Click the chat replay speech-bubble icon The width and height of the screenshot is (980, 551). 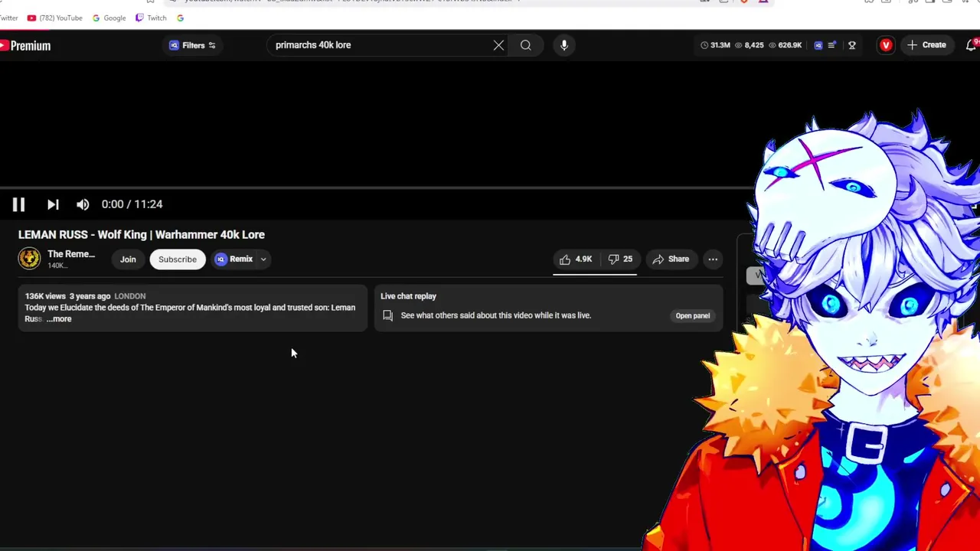pyautogui.click(x=387, y=315)
